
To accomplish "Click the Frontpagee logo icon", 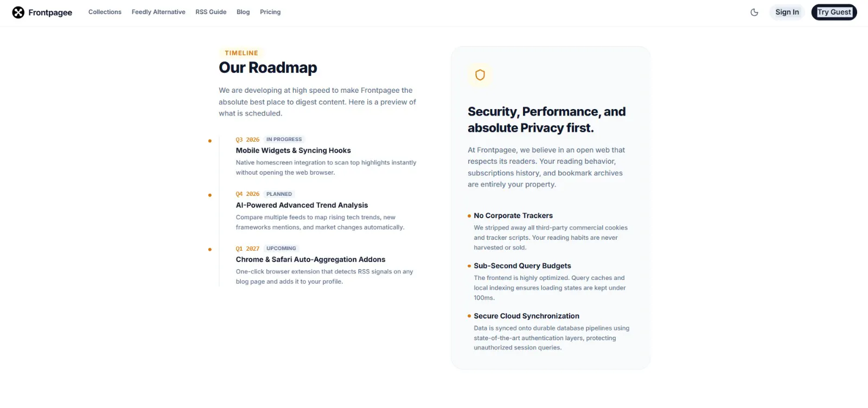I will [x=18, y=12].
